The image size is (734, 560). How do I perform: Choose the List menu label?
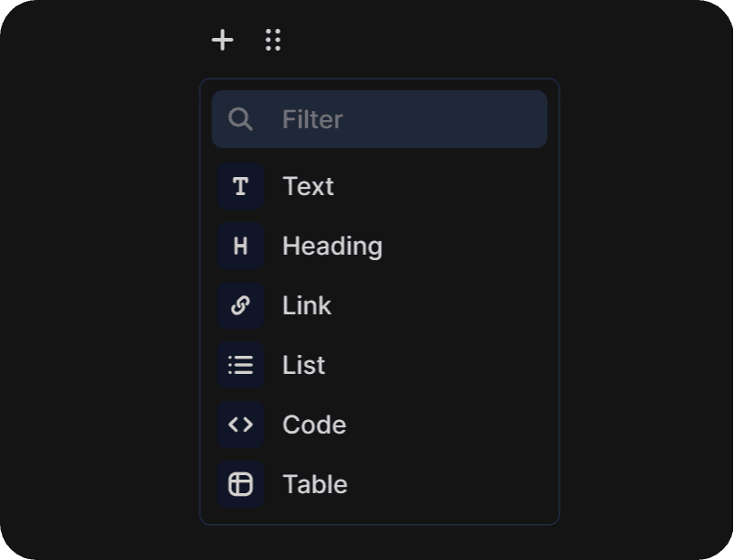coord(303,365)
